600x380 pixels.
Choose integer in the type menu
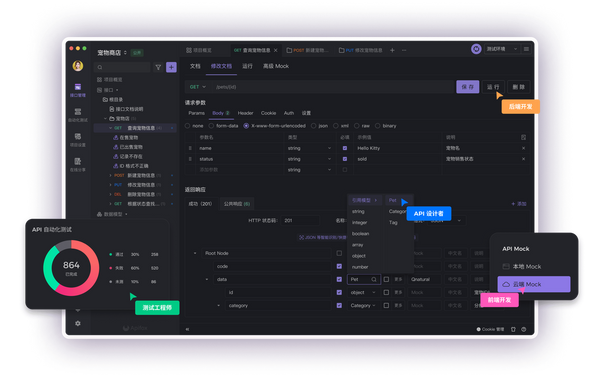tap(359, 222)
